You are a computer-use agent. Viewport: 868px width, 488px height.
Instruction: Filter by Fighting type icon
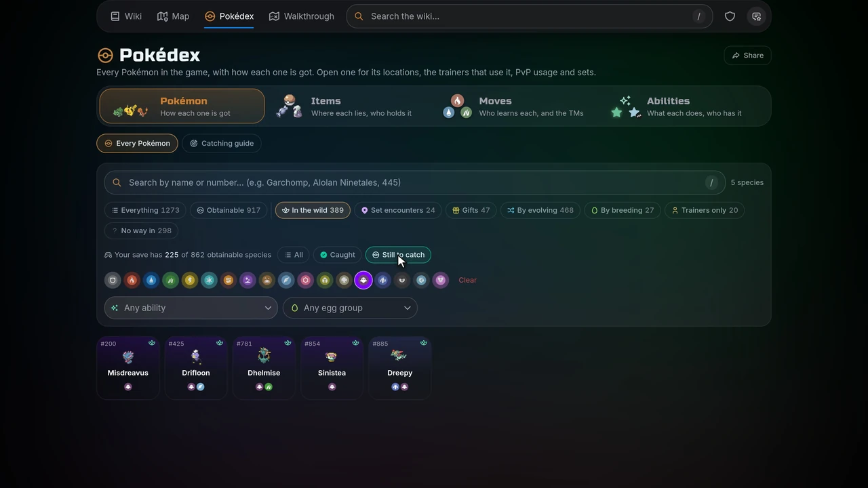coord(229,280)
